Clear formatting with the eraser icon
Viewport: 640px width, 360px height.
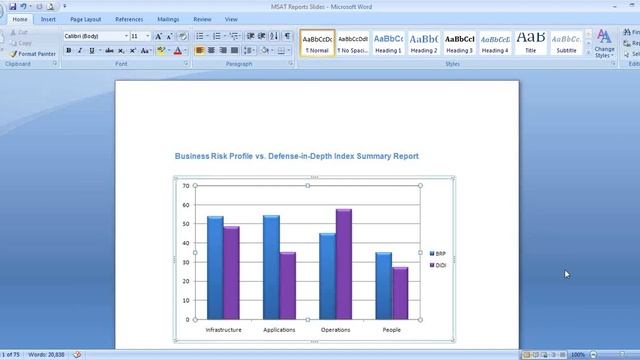coord(182,36)
